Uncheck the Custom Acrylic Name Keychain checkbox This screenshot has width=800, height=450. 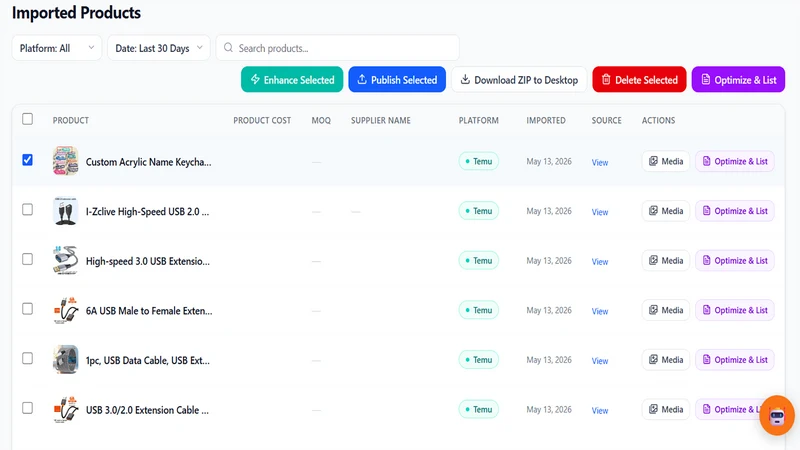click(x=28, y=160)
